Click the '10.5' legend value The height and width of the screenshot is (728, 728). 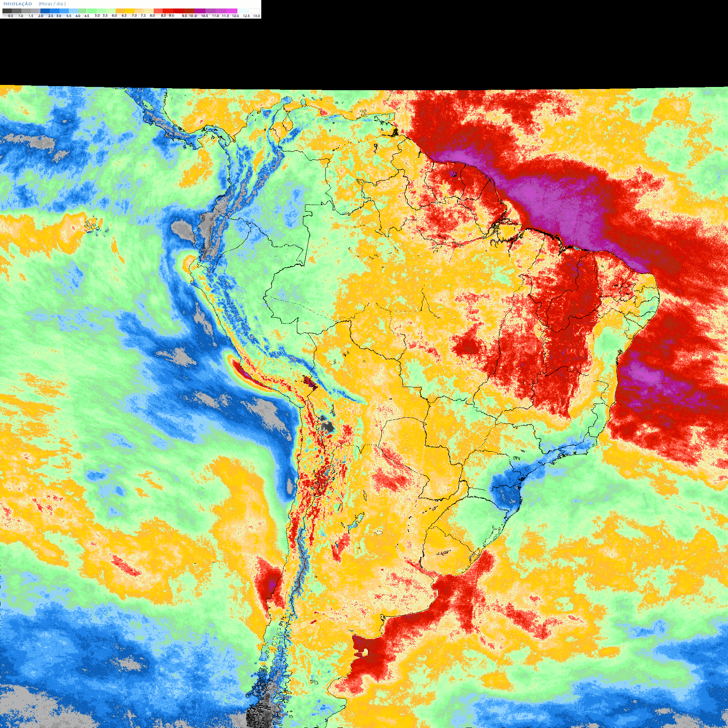click(x=205, y=16)
